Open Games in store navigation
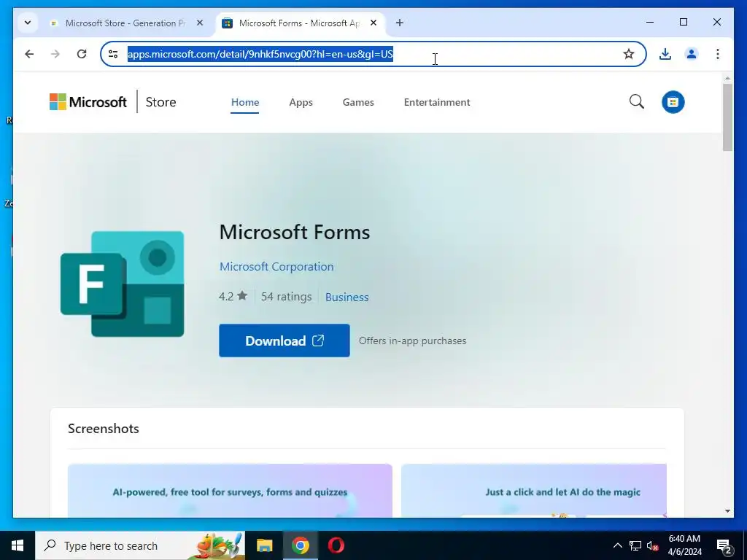This screenshot has height=560, width=747. click(357, 102)
